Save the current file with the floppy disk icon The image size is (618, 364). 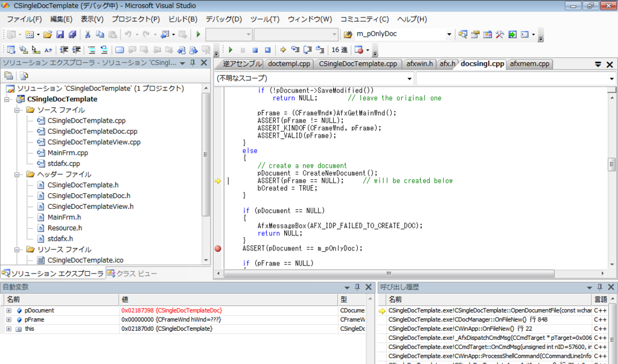tap(60, 34)
